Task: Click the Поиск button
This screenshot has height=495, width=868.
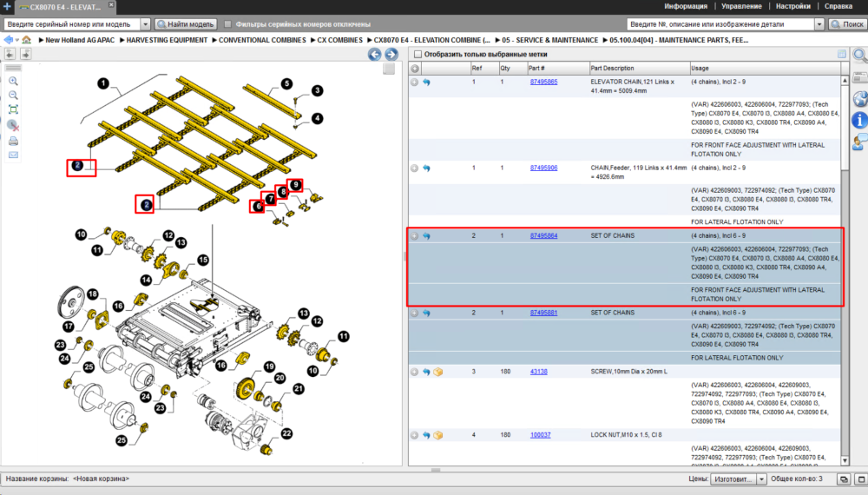Action: 847,24
